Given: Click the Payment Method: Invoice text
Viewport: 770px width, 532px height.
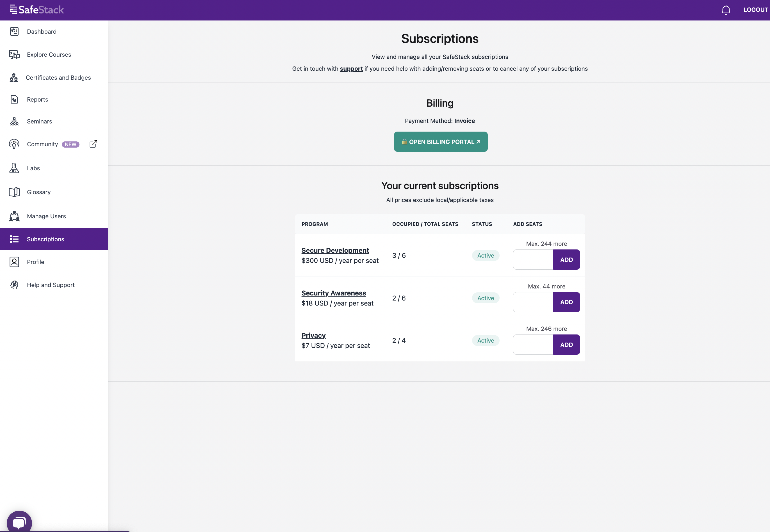Looking at the screenshot, I should pyautogui.click(x=440, y=121).
